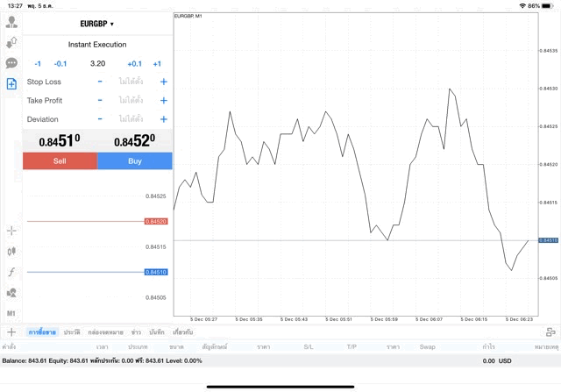Open candlestick chart type settings
This screenshot has height=392, width=561.
pos(11,252)
